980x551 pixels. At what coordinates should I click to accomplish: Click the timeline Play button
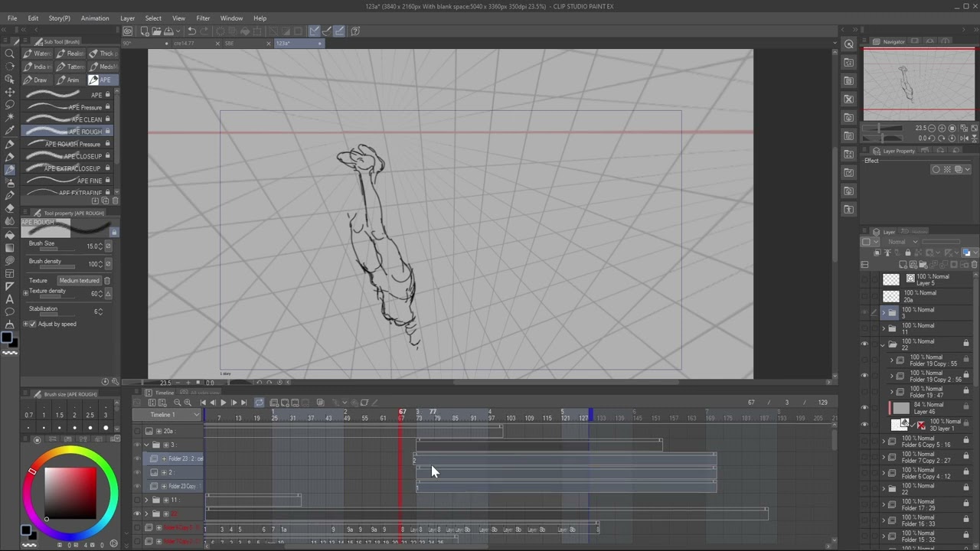point(223,403)
